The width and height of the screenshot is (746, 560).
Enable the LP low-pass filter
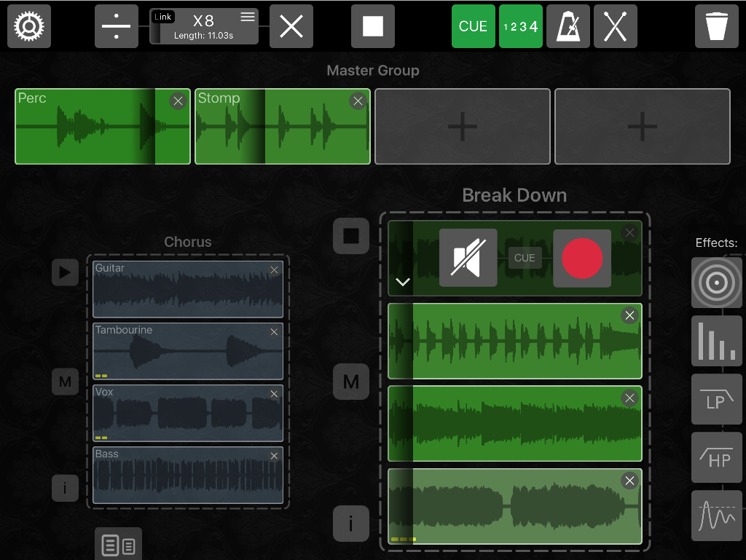[x=717, y=399]
